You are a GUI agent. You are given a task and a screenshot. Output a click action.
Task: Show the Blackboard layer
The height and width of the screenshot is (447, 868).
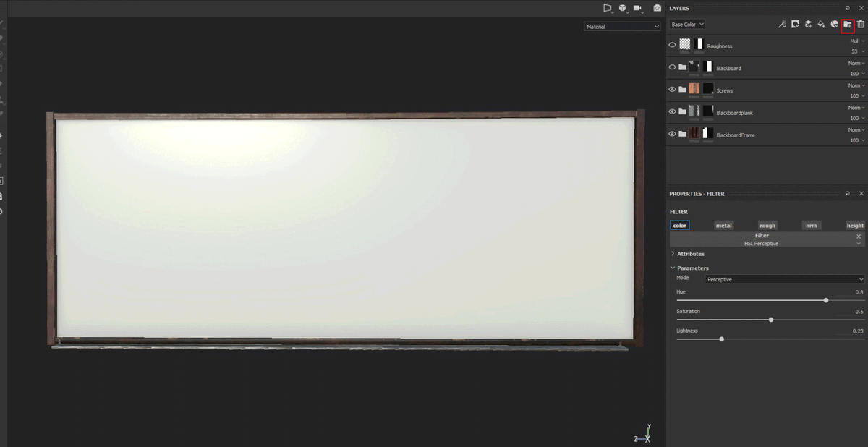click(x=672, y=67)
